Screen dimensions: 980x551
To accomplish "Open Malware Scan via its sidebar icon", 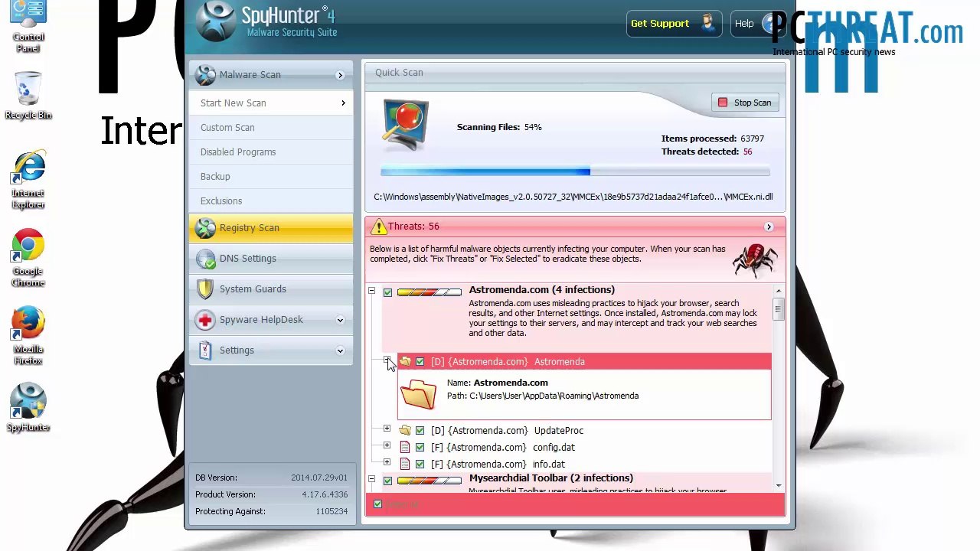I will 205,75.
